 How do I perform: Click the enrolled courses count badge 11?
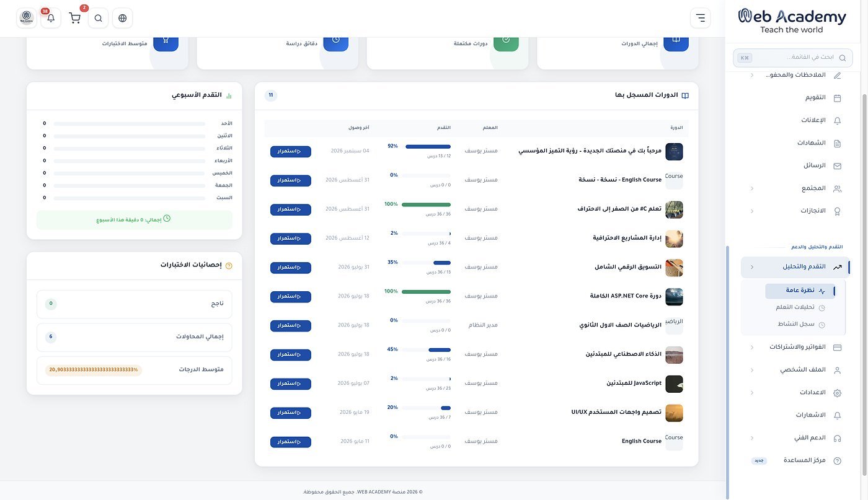(x=271, y=95)
